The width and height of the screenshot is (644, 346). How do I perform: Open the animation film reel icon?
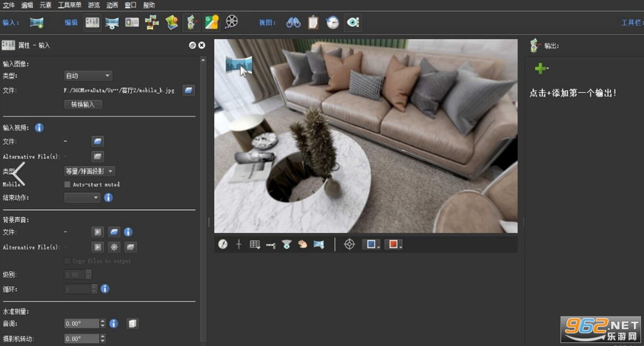pos(231,21)
